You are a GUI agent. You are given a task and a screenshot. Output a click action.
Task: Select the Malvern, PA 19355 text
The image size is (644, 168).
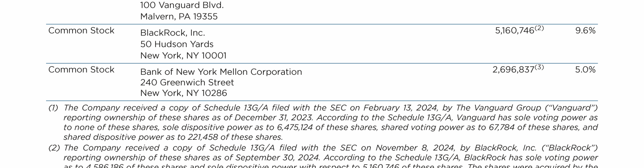click(x=179, y=17)
